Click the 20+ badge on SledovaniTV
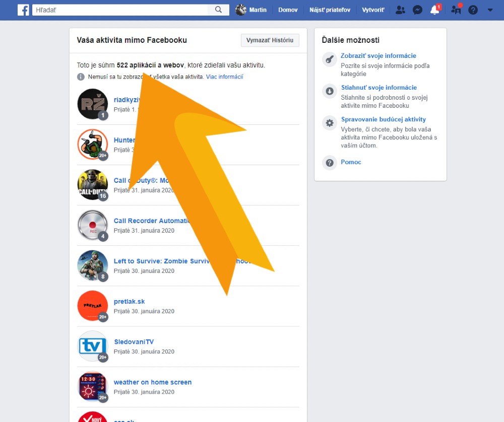This screenshot has height=422, width=504. (103, 358)
